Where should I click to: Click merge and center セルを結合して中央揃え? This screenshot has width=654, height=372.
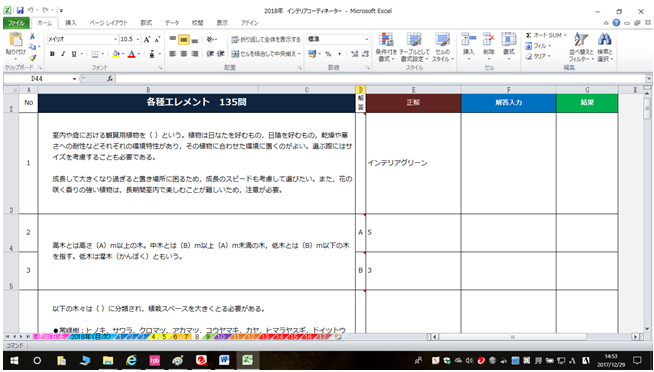coord(266,54)
